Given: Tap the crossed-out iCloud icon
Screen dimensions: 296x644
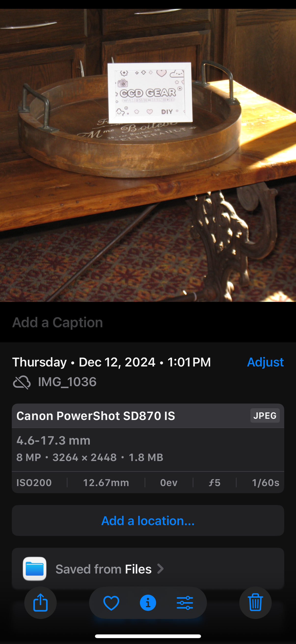Looking at the screenshot, I should click(x=22, y=382).
